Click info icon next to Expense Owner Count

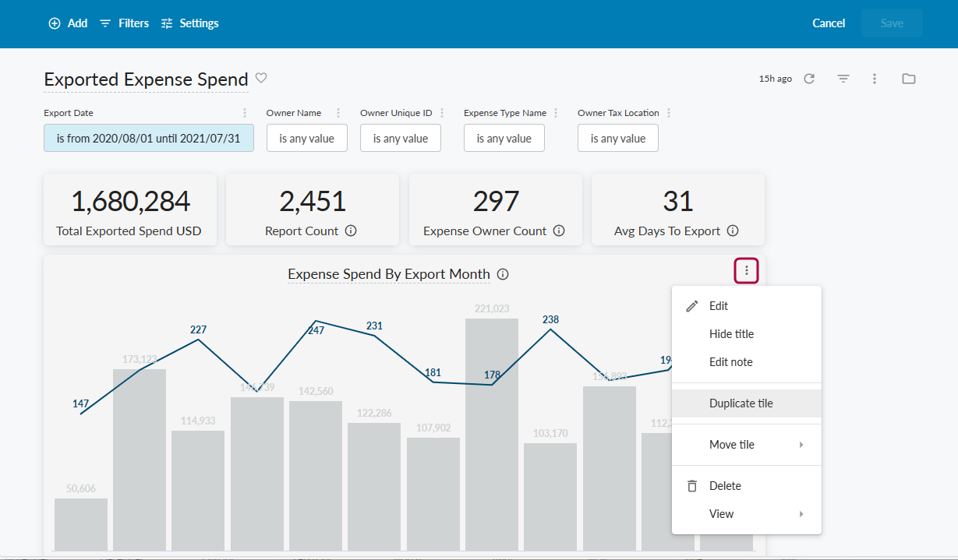559,231
